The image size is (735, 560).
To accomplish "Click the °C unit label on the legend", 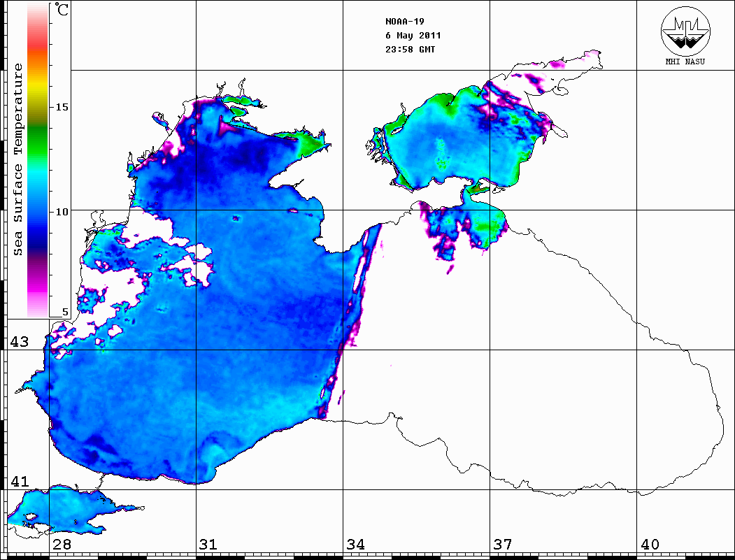I will coord(62,9).
